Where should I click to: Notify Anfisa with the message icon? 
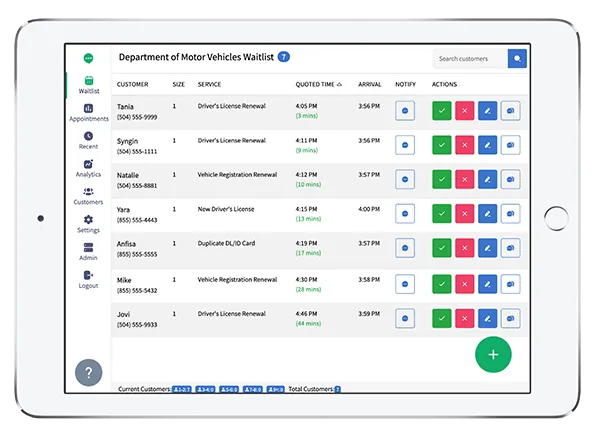[405, 248]
